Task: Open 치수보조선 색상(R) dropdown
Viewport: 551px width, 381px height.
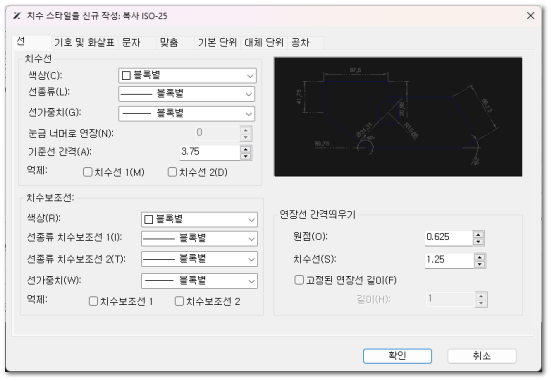Action: point(199,220)
